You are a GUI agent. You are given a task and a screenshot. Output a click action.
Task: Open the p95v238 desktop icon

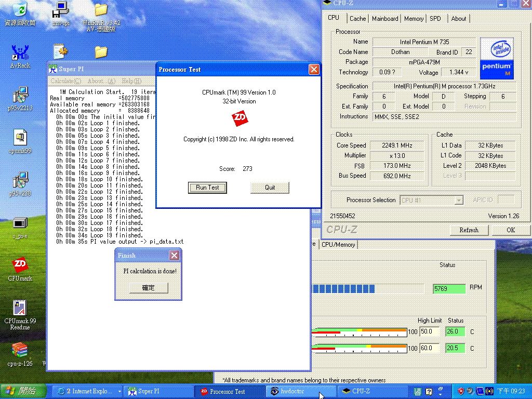[x=20, y=184]
